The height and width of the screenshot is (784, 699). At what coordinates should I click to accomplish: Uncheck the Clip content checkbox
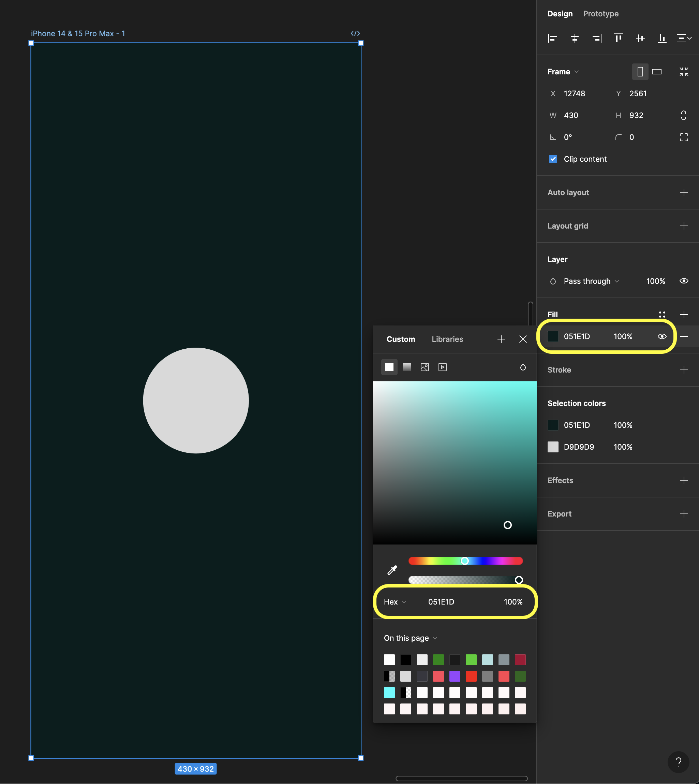tap(553, 159)
